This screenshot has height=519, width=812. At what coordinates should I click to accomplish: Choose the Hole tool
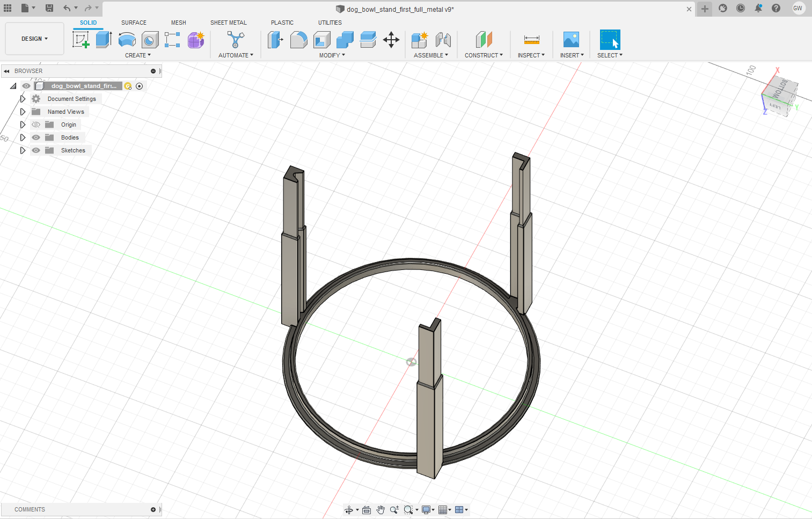[x=150, y=40]
